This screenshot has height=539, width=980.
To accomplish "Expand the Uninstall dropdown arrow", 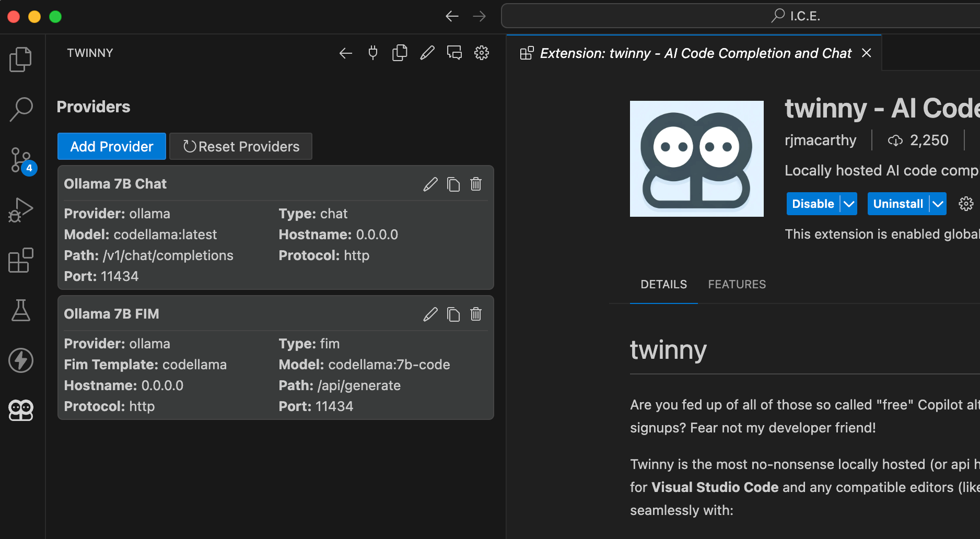I will pos(938,204).
